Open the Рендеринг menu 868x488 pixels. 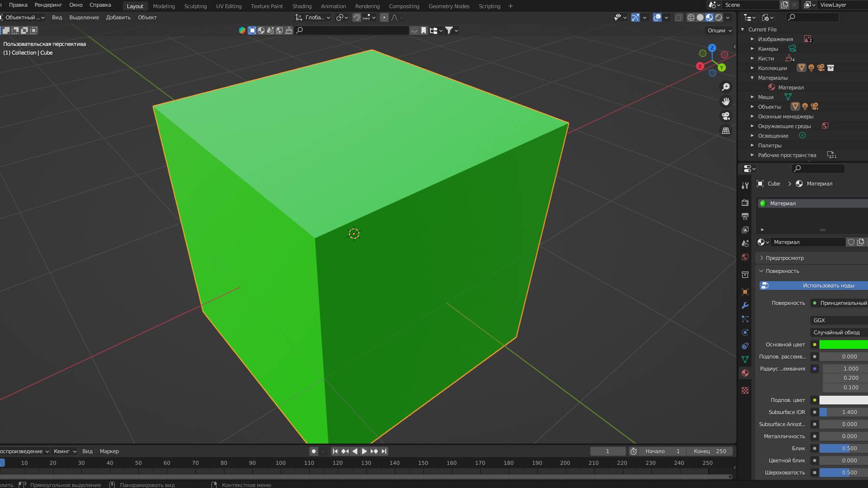pos(48,5)
